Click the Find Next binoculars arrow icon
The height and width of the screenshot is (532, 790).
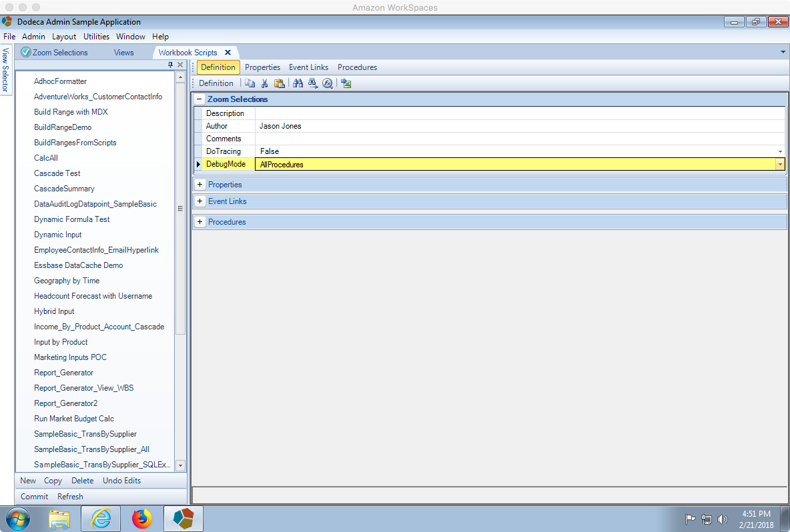[313, 83]
